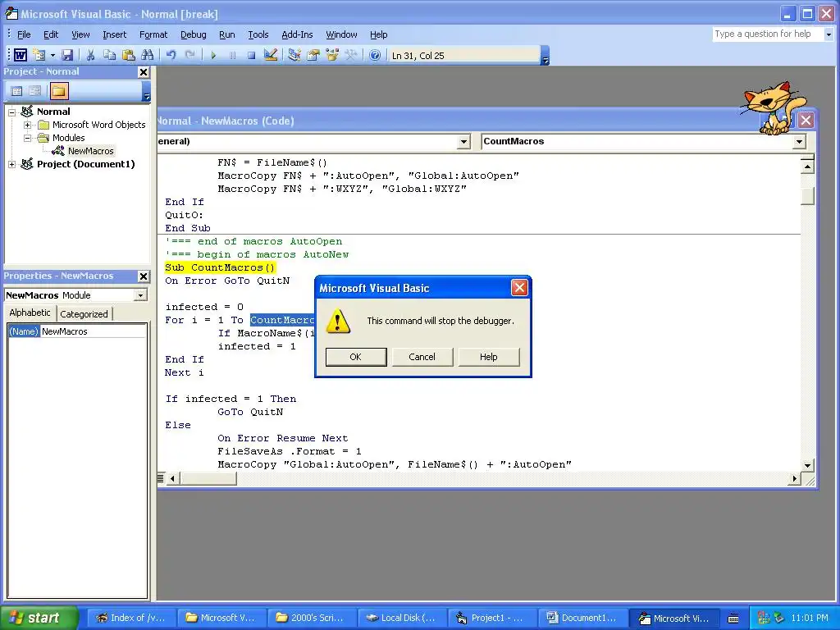The height and width of the screenshot is (630, 840).
Task: Open the CountMacros procedure dropdown
Action: click(799, 141)
